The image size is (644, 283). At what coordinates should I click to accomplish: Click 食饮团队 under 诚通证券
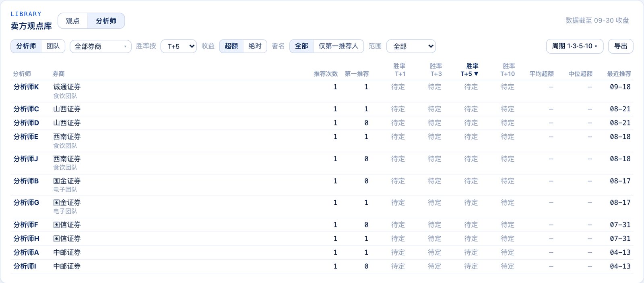tap(65, 96)
